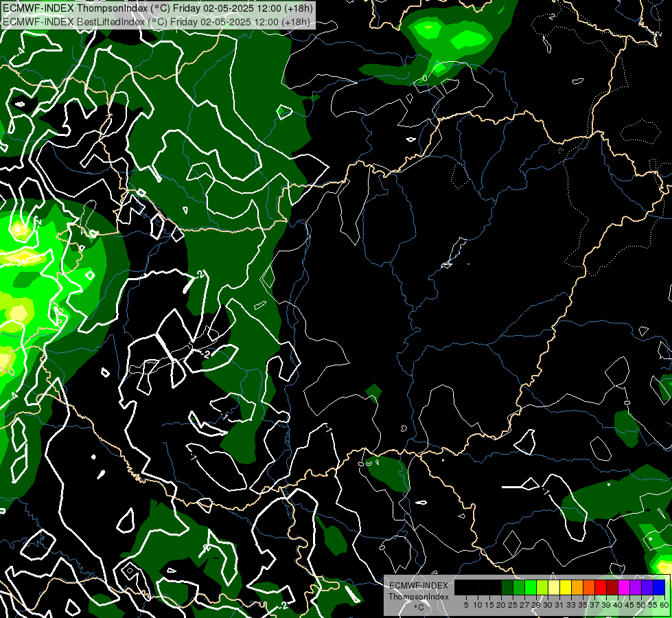The height and width of the screenshot is (618, 672).
Task: Click legend tick value 39
Action: coord(606,605)
